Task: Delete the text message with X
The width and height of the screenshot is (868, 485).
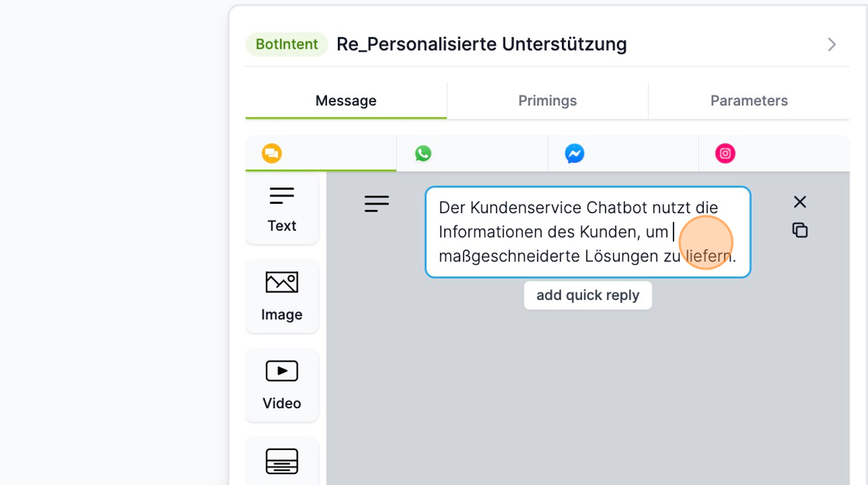Action: click(x=800, y=202)
